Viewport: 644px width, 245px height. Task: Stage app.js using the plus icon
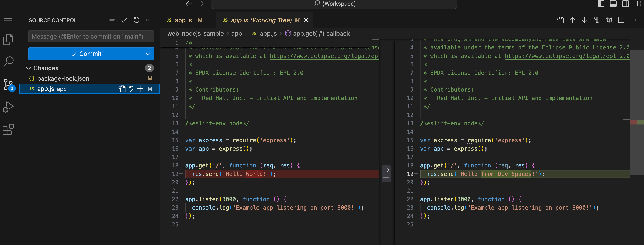coord(140,89)
